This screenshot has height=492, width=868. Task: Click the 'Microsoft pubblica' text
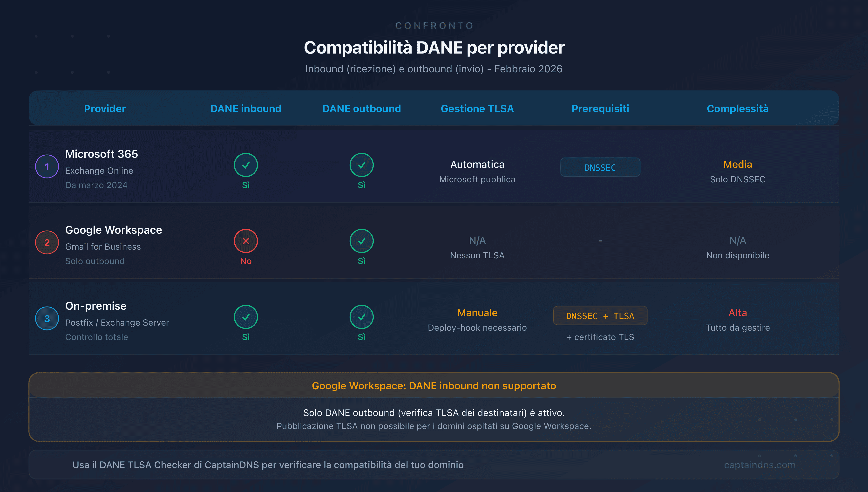tap(477, 179)
